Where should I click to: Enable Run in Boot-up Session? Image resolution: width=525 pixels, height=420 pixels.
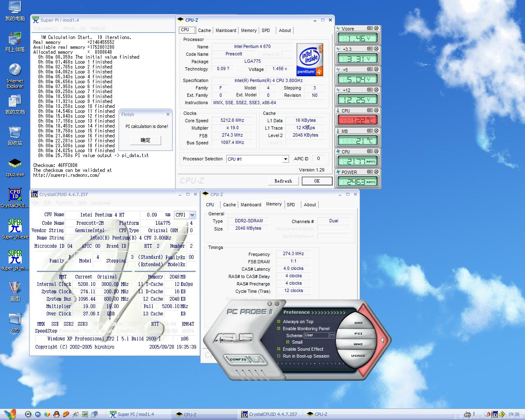(279, 356)
